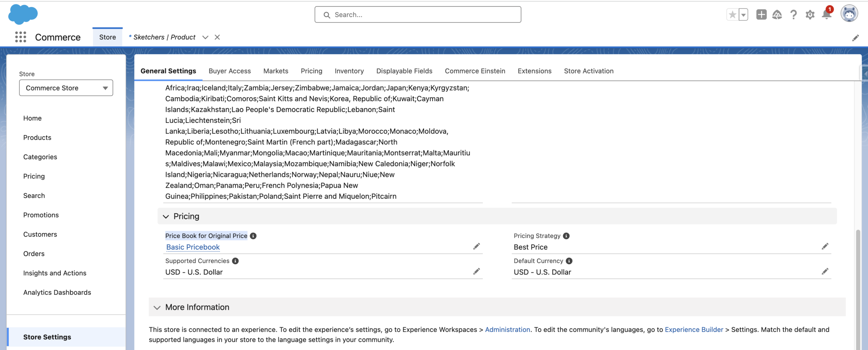Show Supported Currencies help info
The height and width of the screenshot is (350, 868).
tap(235, 261)
